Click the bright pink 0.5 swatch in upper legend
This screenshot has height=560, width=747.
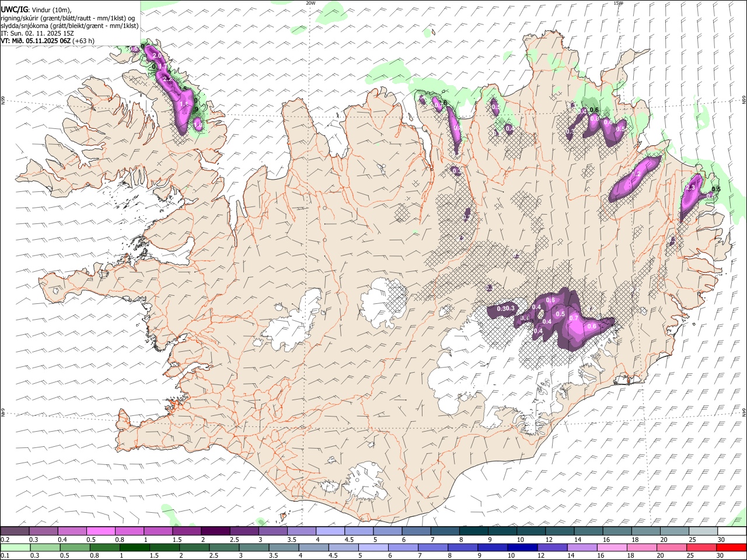point(100,531)
